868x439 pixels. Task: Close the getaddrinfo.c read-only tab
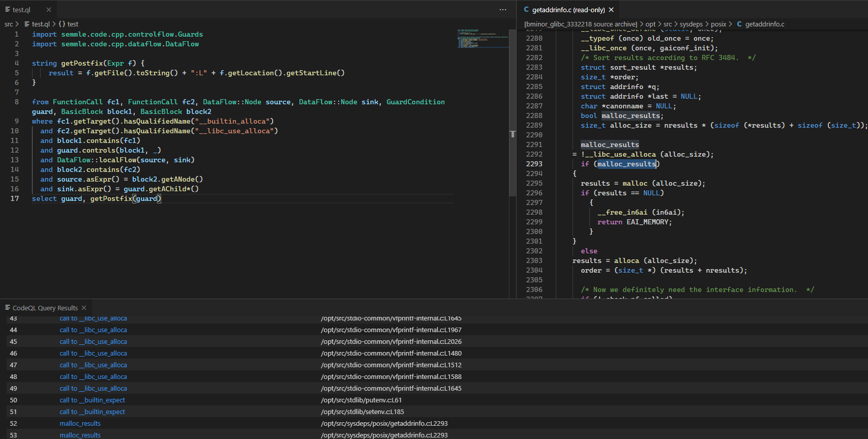pyautogui.click(x=611, y=10)
